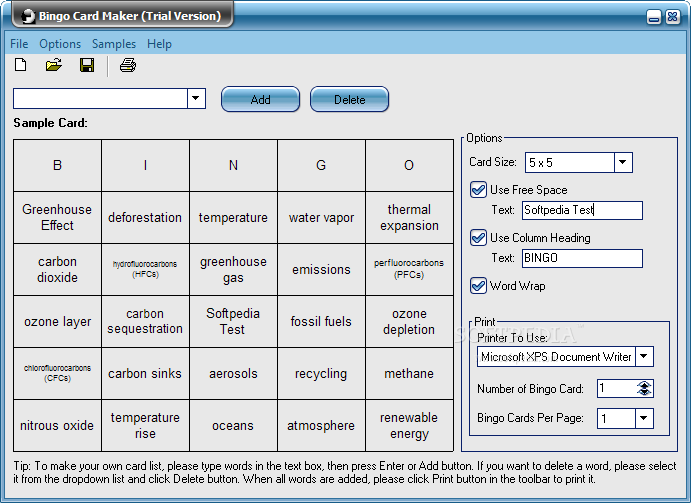Screen dimensions: 691x503
Task: Click the 'oceans' card cell
Action: [233, 425]
